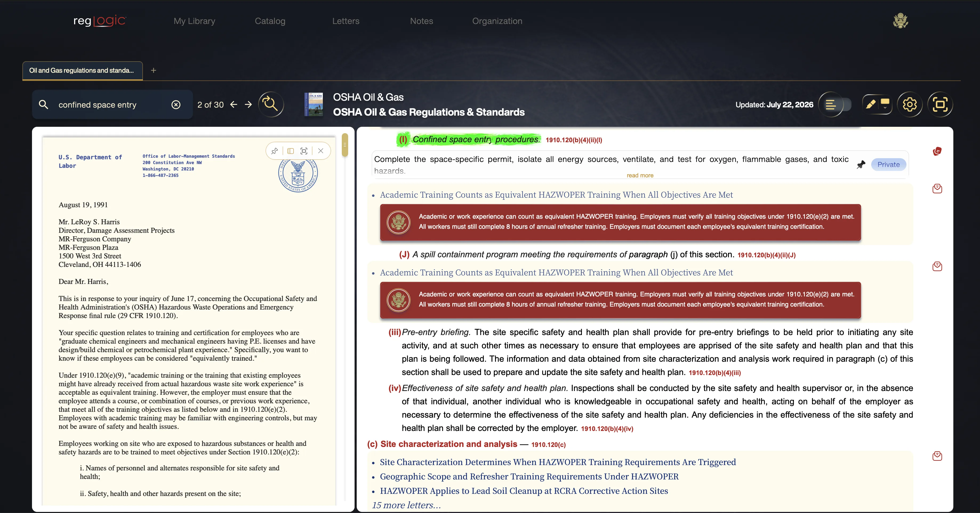The width and height of the screenshot is (980, 513).
Task: Open the Organization menu item
Action: (x=497, y=21)
